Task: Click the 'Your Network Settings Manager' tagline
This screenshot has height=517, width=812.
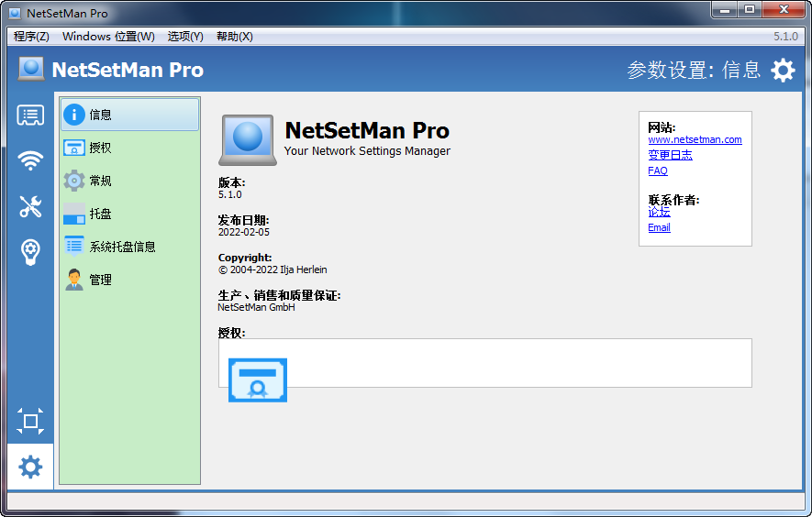Action: 367,151
